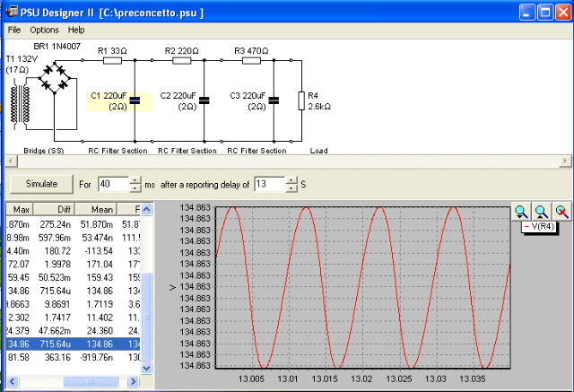Minimize the PSU Designer window
This screenshot has width=574, height=392.
click(x=526, y=13)
